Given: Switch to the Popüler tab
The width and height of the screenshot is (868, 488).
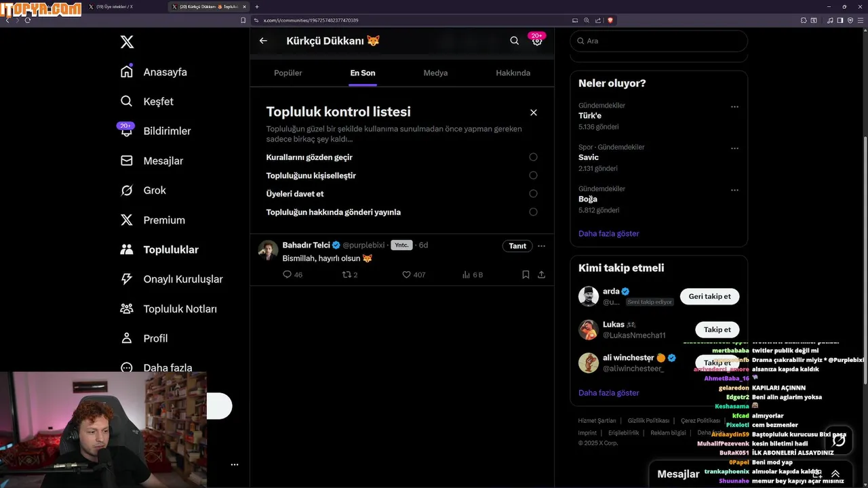Looking at the screenshot, I should [288, 73].
